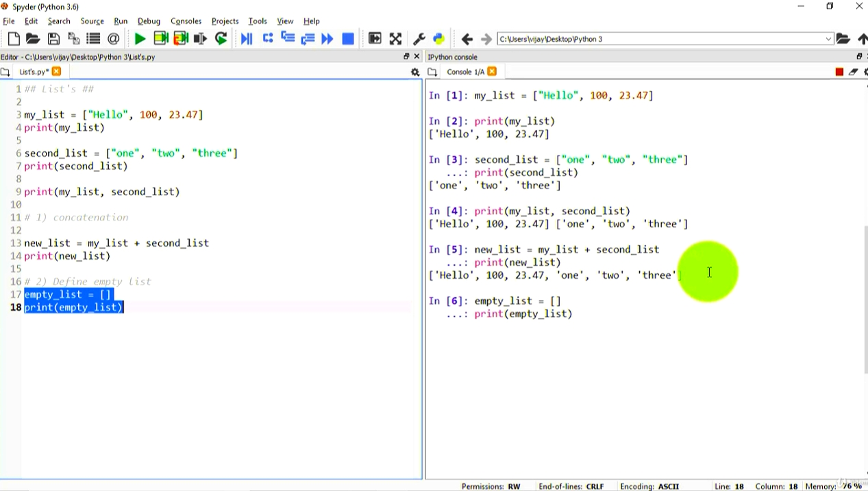The height and width of the screenshot is (491, 868).
Task: Open the Edit menu
Action: click(31, 21)
